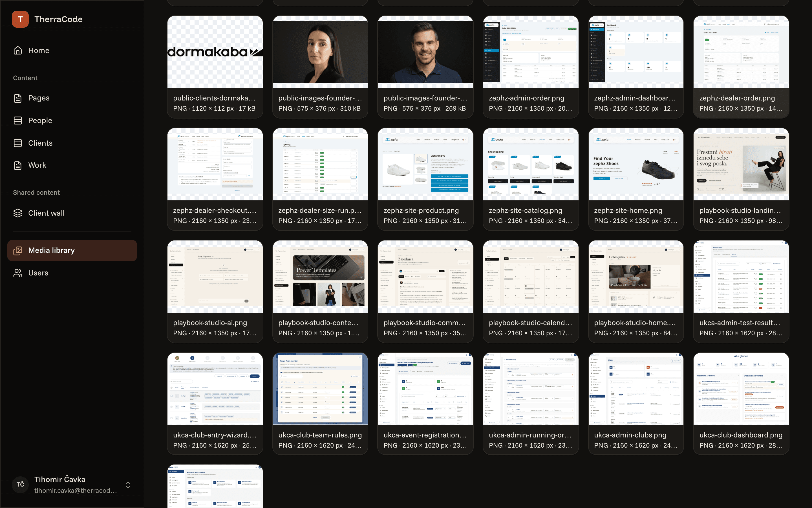The image size is (812, 508).
Task: Open zephz-site-home.png thumbnail
Action: click(636, 164)
